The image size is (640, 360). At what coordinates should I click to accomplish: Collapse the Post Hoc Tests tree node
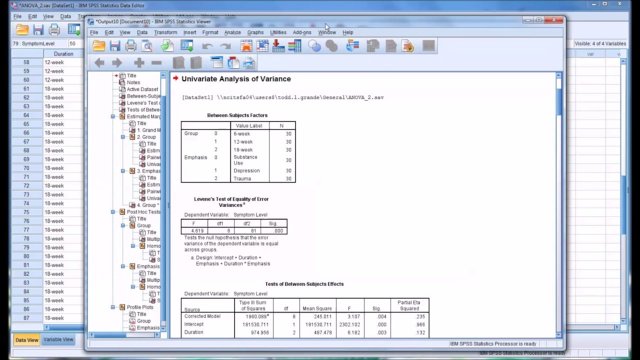pos(113,212)
